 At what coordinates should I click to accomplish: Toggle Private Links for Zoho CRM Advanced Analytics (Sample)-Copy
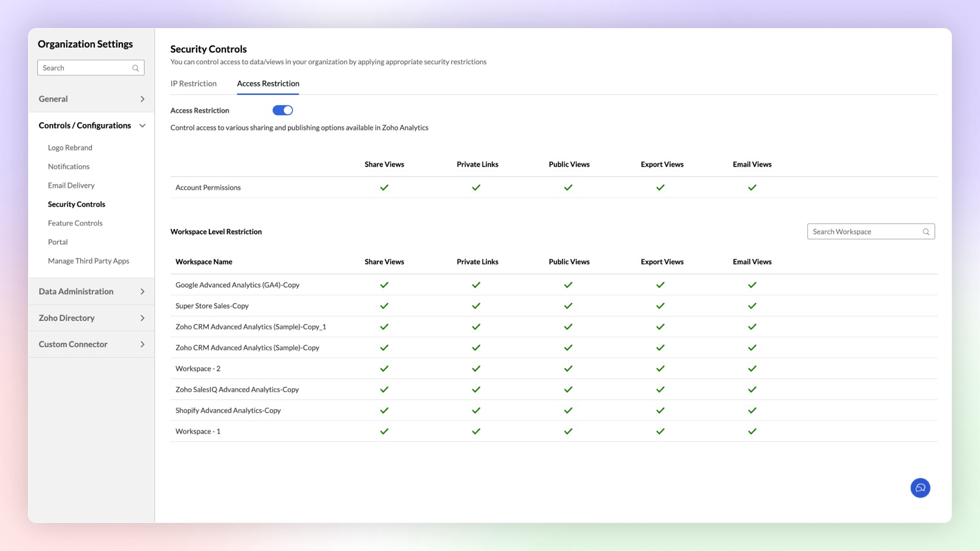click(476, 347)
